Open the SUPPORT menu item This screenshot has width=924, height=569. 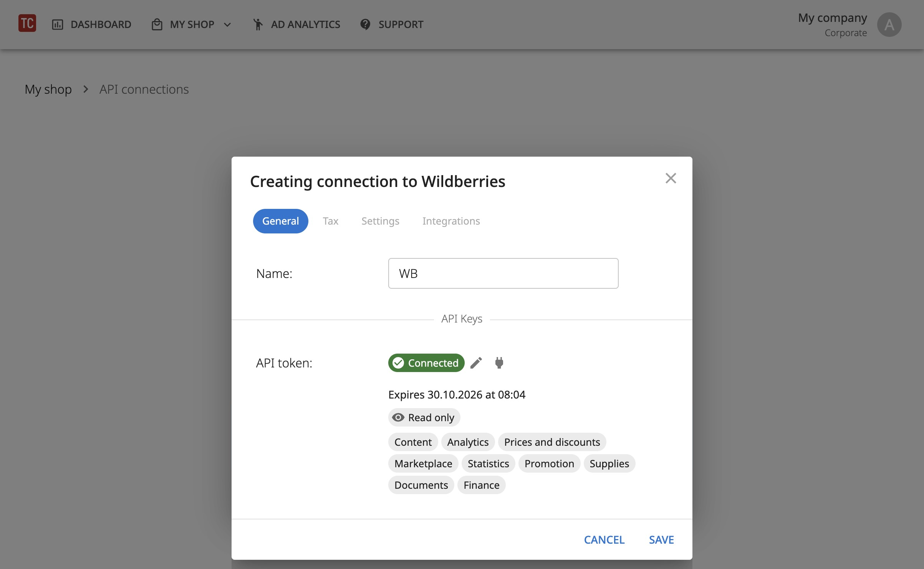(392, 25)
